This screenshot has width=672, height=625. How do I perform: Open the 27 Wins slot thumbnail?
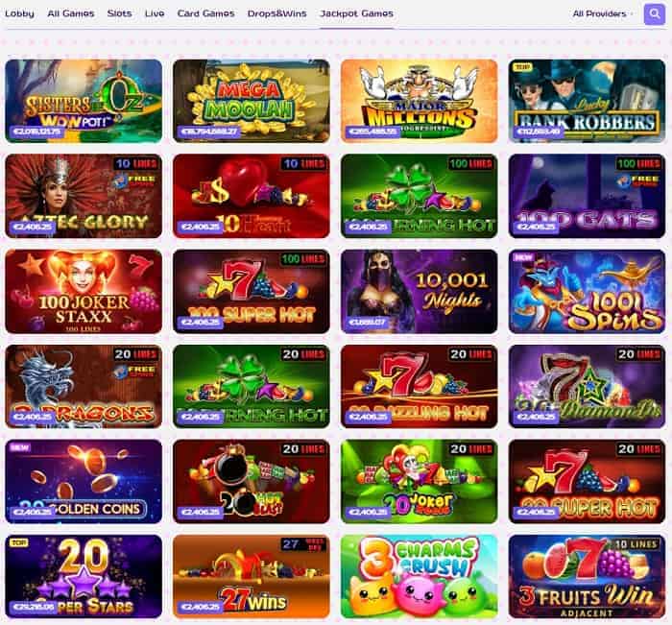252,576
